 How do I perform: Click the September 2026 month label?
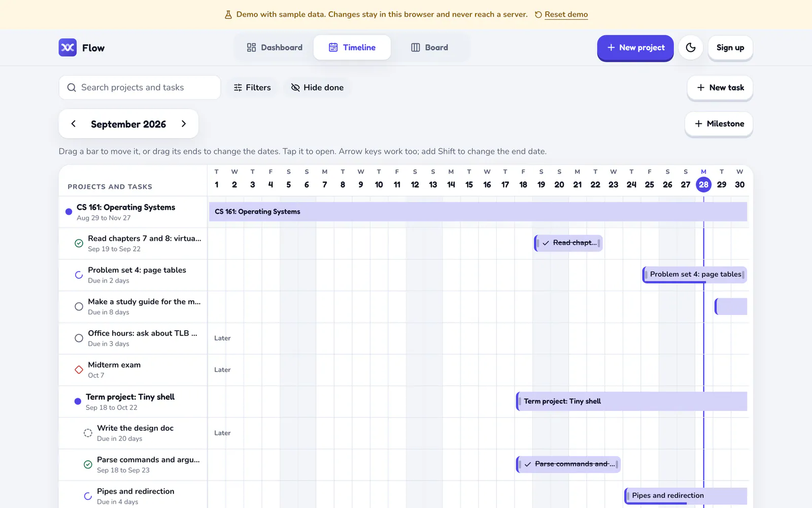pos(128,124)
